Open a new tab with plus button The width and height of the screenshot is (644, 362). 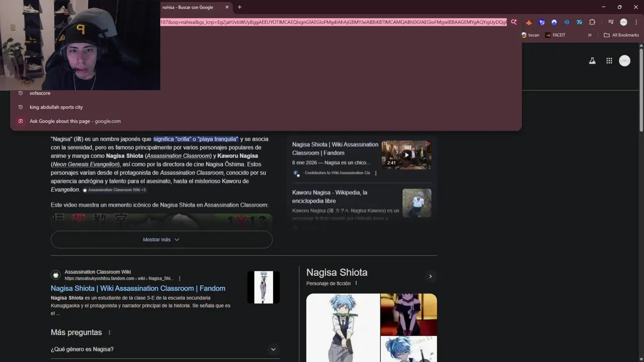(x=239, y=7)
